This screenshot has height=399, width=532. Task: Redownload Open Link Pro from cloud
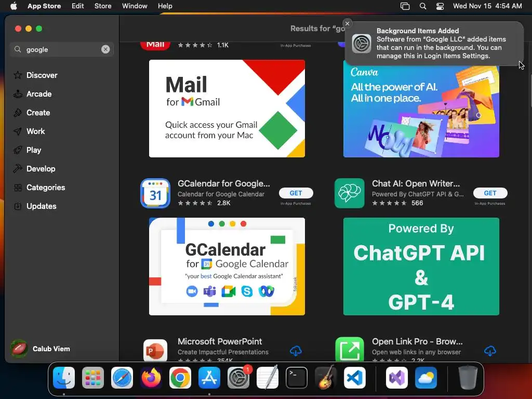click(x=490, y=351)
